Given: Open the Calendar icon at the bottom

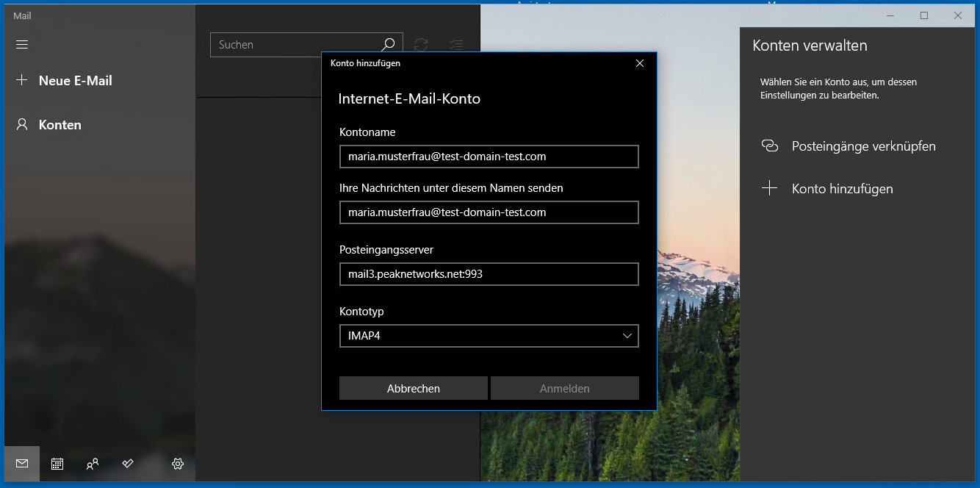Looking at the screenshot, I should (x=57, y=464).
